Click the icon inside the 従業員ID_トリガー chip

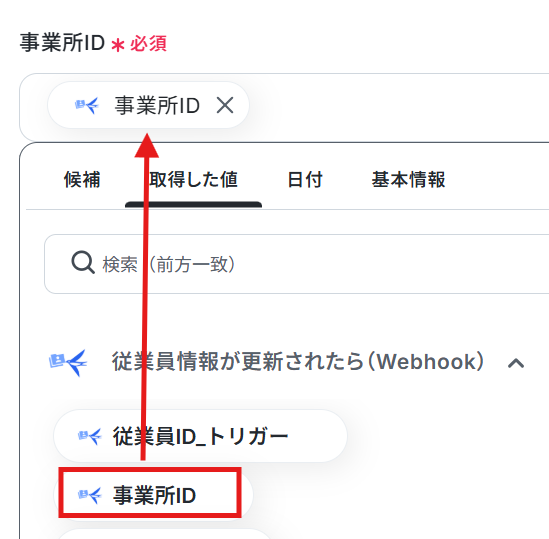90,436
